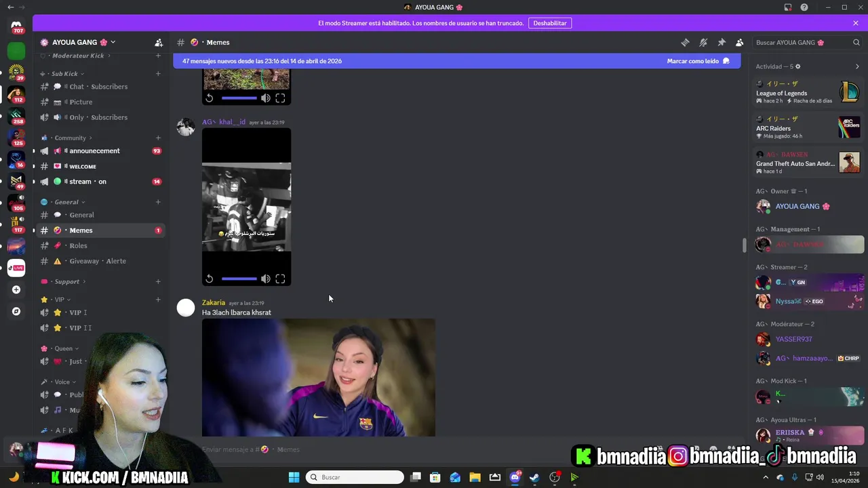Replay khal__id's video
The image size is (868, 488).
(210, 279)
